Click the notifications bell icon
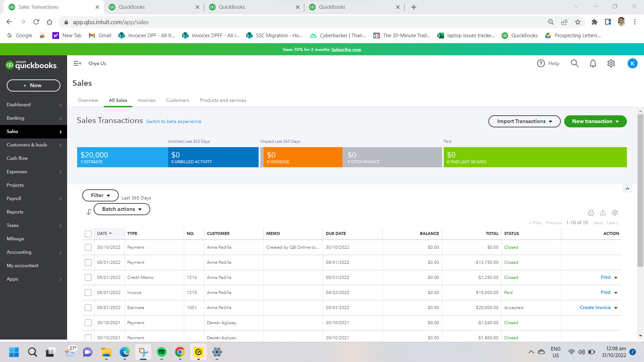The height and width of the screenshot is (362, 644). (593, 63)
